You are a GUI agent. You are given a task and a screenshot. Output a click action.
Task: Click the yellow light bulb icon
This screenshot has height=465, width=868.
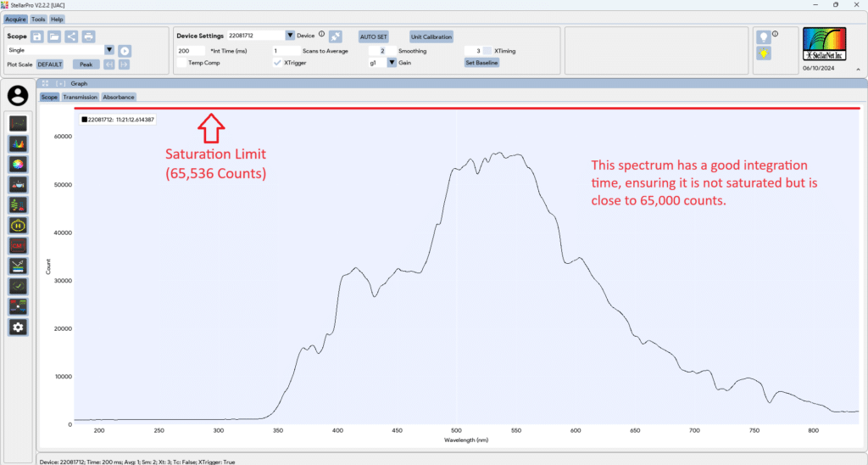[764, 53]
